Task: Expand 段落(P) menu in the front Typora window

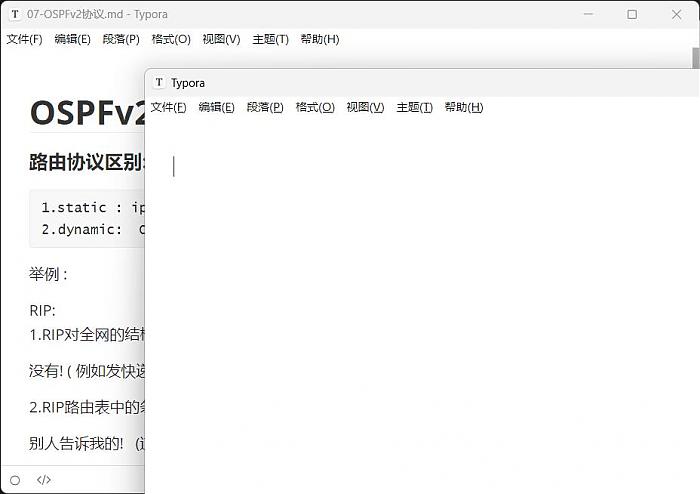Action: [x=265, y=107]
